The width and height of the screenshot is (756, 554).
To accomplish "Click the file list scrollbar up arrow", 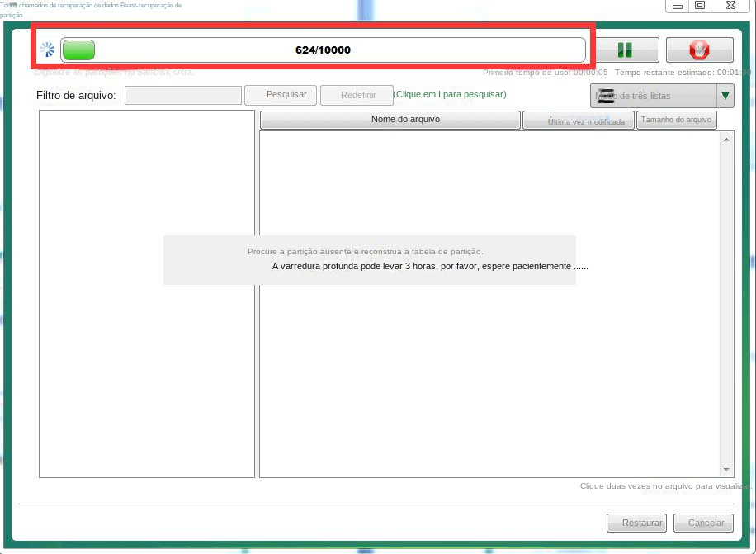I will tap(726, 138).
